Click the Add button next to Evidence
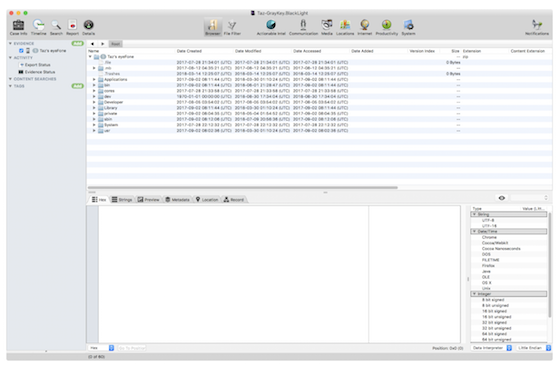This screenshot has width=560, height=367. 78,44
